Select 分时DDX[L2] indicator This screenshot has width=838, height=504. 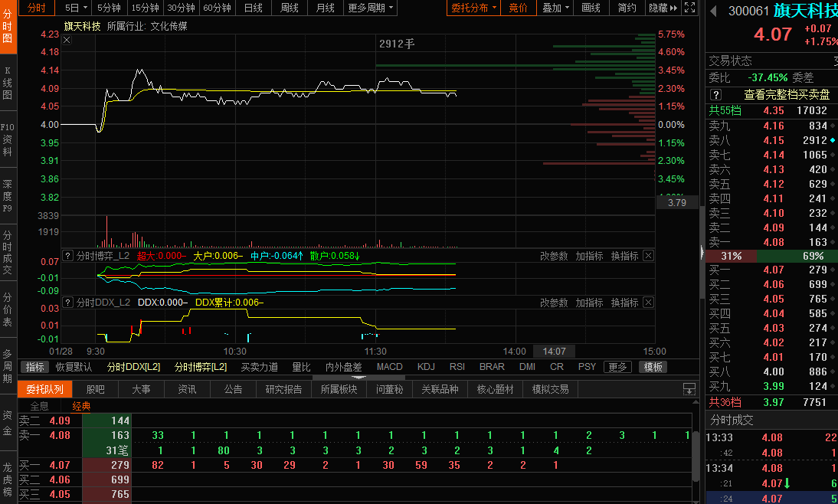[x=133, y=367]
